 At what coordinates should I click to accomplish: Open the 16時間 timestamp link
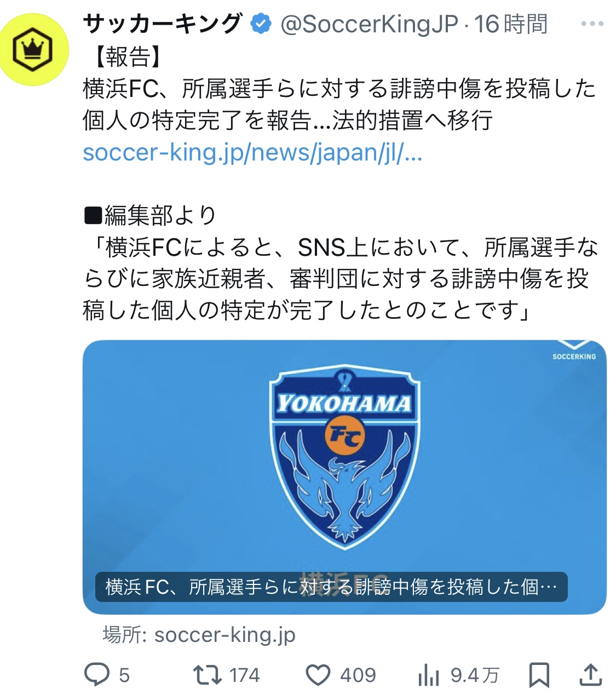[x=511, y=24]
